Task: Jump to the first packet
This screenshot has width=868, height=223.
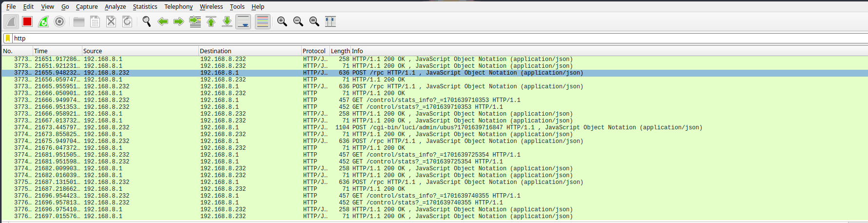Action: [211, 21]
